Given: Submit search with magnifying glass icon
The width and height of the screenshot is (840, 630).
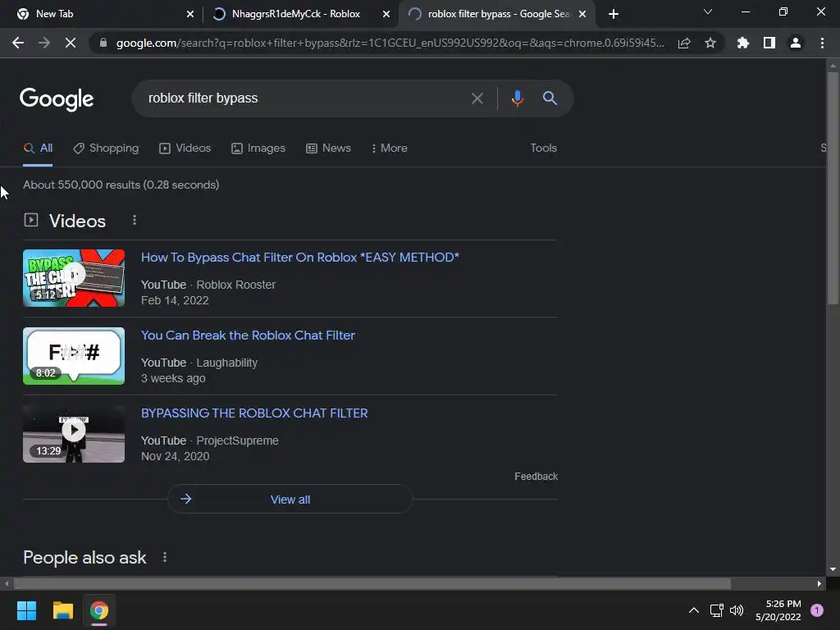Looking at the screenshot, I should pos(550,98).
